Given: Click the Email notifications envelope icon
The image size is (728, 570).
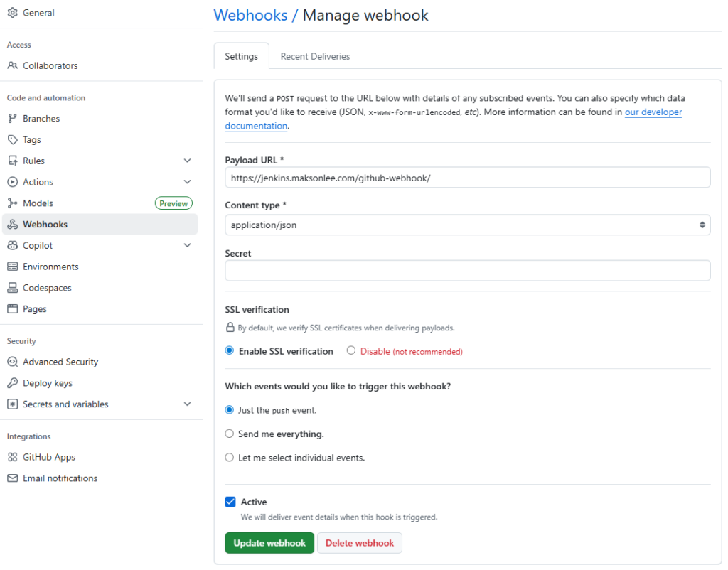Looking at the screenshot, I should (12, 478).
